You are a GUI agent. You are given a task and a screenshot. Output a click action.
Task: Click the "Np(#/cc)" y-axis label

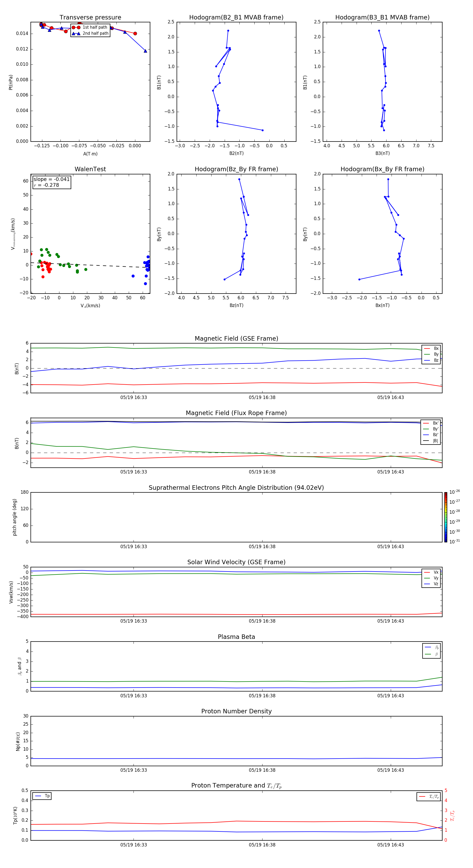click(18, 741)
